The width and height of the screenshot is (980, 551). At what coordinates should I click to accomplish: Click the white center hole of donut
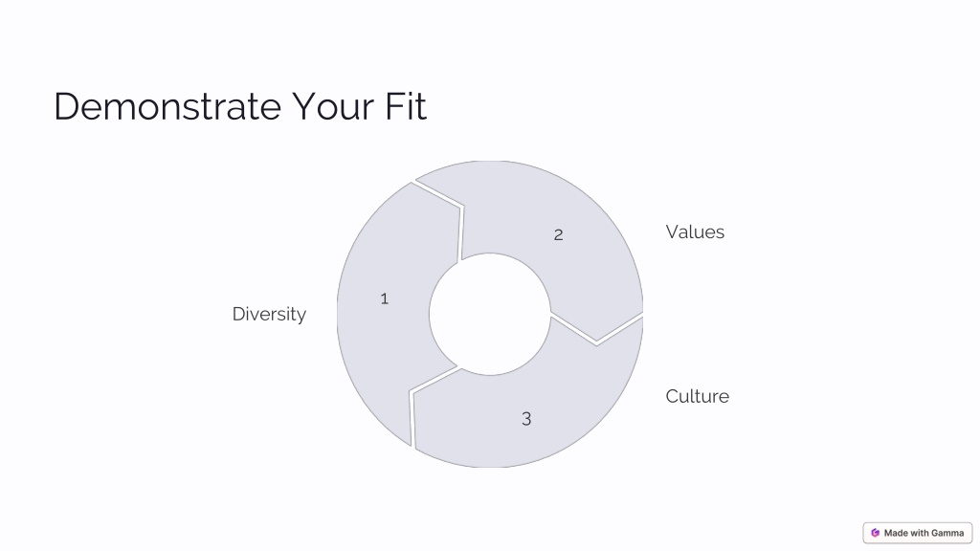coord(490,314)
